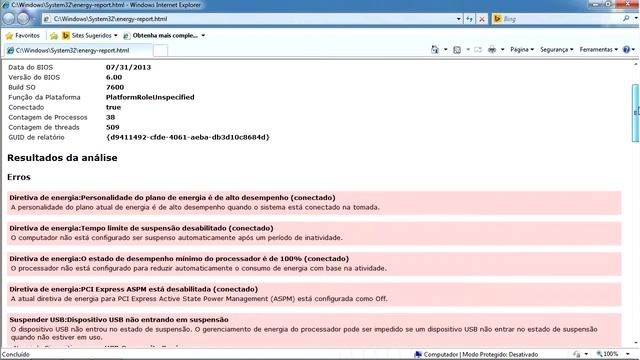
Task: Click the Contagem de Processos value 38
Action: pos(110,117)
